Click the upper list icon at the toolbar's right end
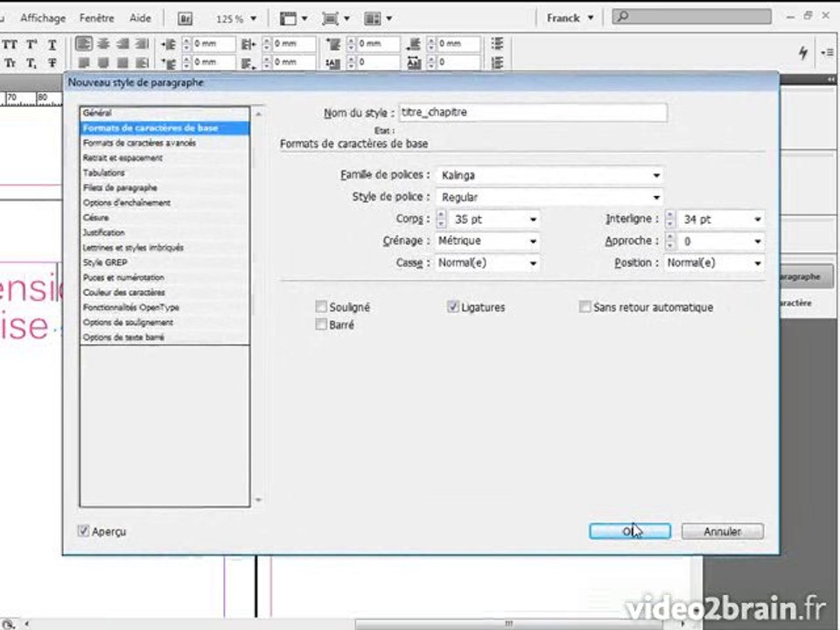840x630 pixels. (497, 44)
